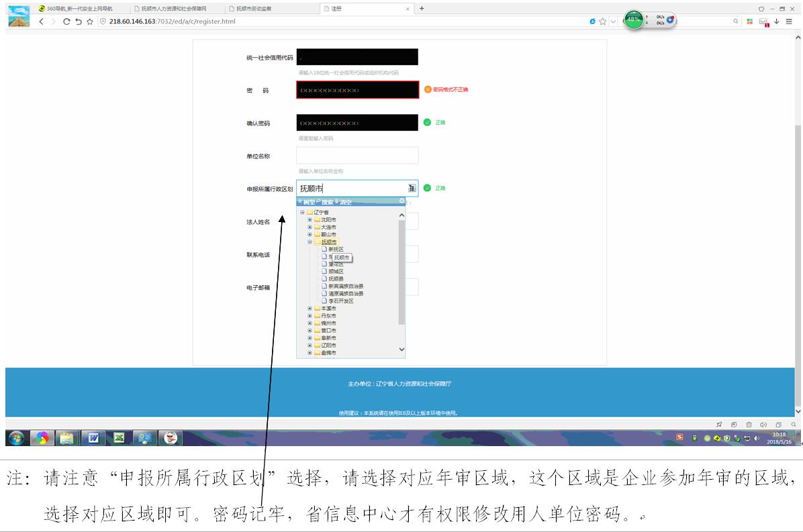Expand the 大连市 node
This screenshot has width=803, height=532.
click(x=310, y=227)
